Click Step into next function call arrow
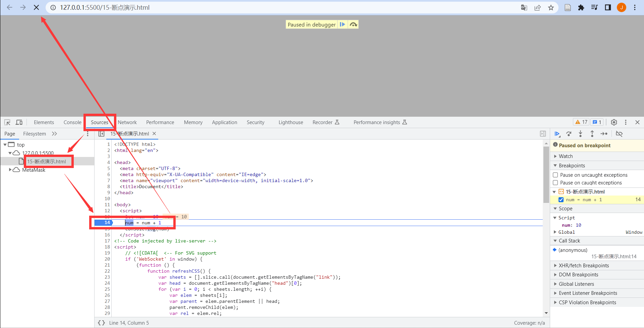644x328 pixels. click(580, 134)
